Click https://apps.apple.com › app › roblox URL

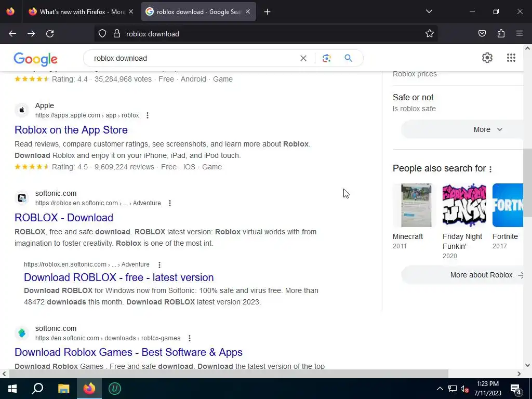87,115
